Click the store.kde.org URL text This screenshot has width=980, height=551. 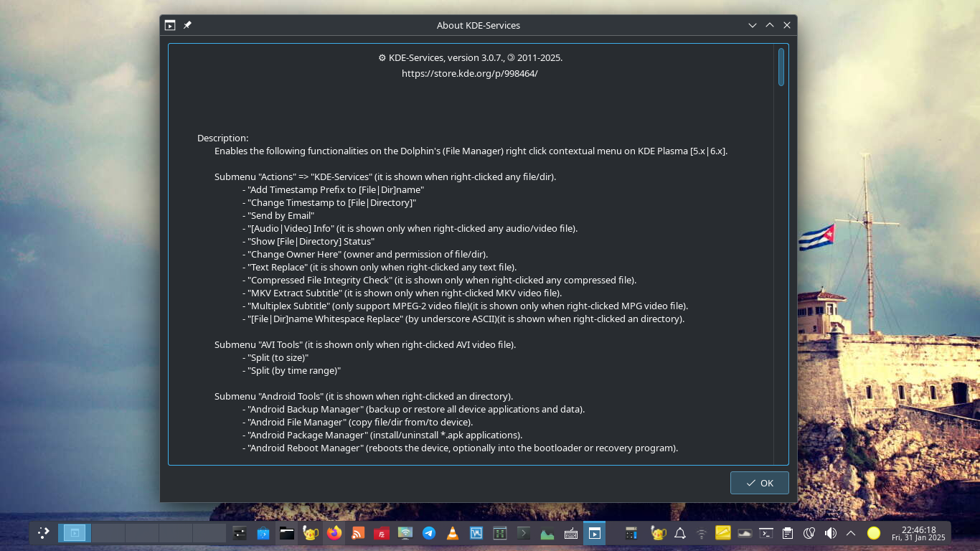(x=469, y=73)
